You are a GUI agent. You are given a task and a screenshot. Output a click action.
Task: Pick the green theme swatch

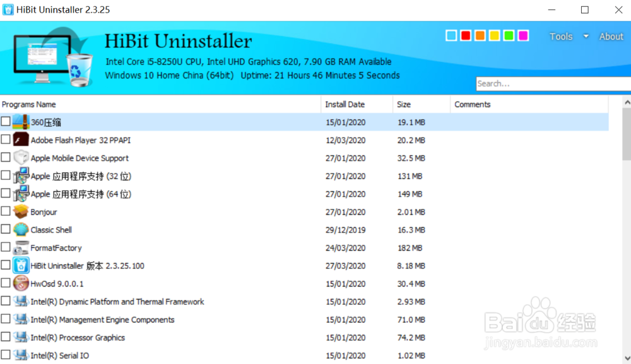(509, 35)
